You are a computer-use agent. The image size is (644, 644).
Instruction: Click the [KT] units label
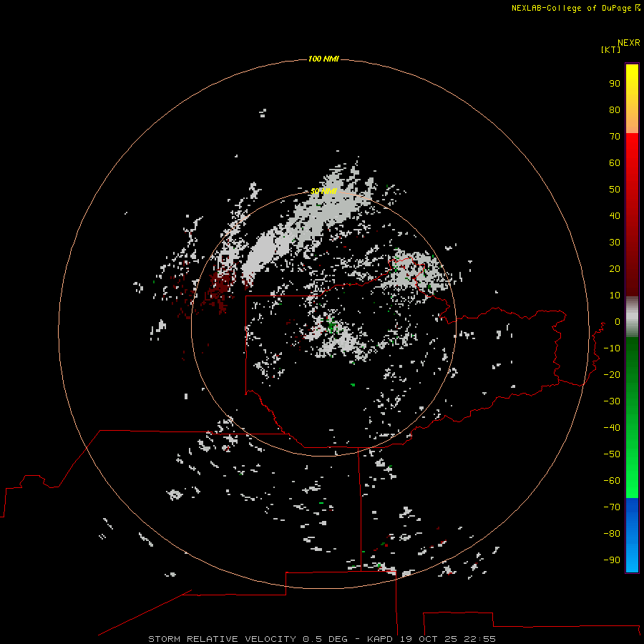coord(611,49)
